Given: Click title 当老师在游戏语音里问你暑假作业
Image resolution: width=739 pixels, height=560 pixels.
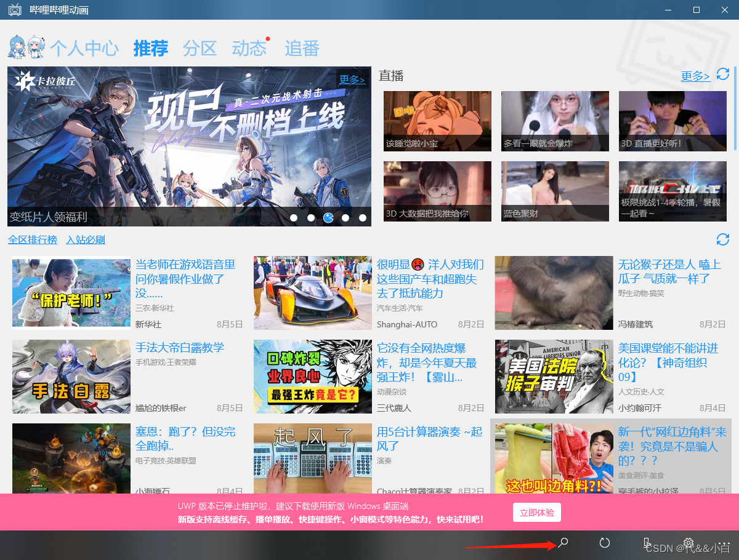Looking at the screenshot, I should pos(185,279).
